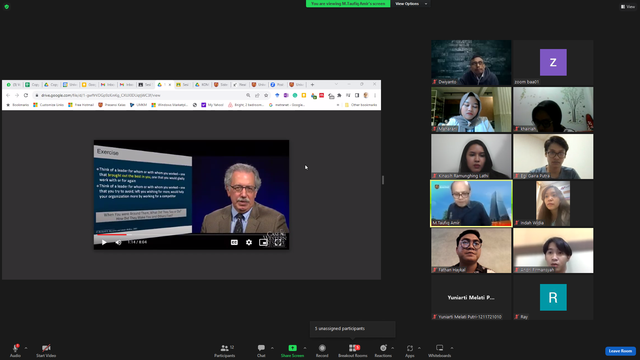Enter fullscreen on the video player
Image resolution: width=640 pixels, height=360 pixels.
(278, 242)
